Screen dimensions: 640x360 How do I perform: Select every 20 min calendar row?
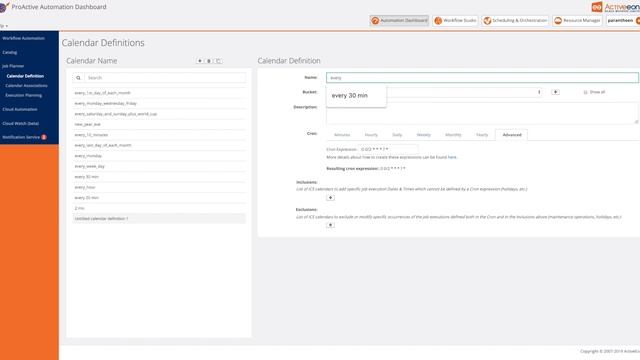click(159, 198)
